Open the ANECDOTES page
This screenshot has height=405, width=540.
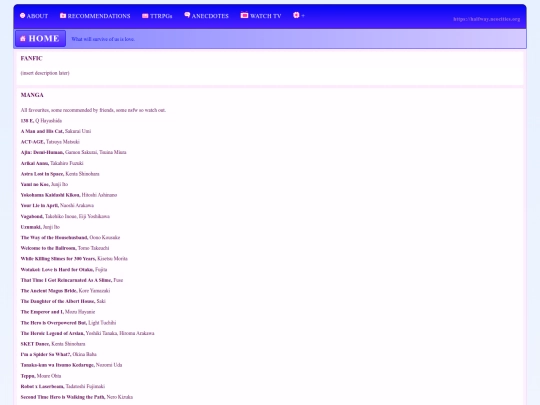pos(206,16)
